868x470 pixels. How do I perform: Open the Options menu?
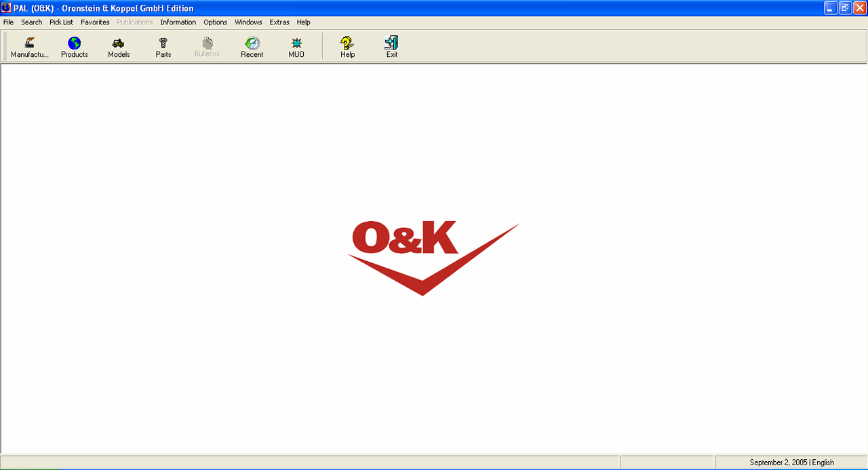pyautogui.click(x=216, y=22)
